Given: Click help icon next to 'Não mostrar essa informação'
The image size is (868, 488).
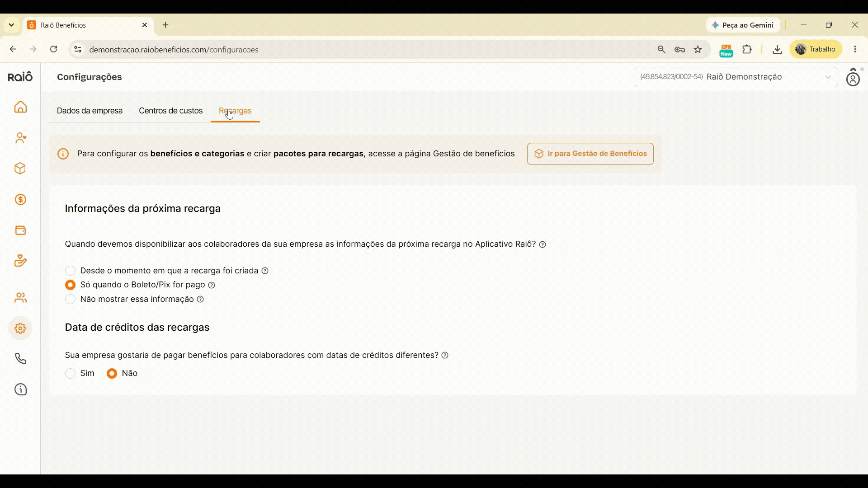Looking at the screenshot, I should [x=200, y=299].
